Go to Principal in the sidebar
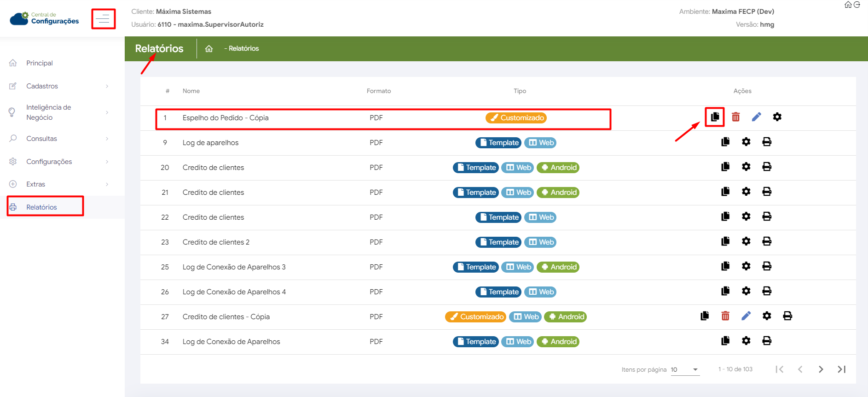The image size is (868, 397). (x=40, y=63)
